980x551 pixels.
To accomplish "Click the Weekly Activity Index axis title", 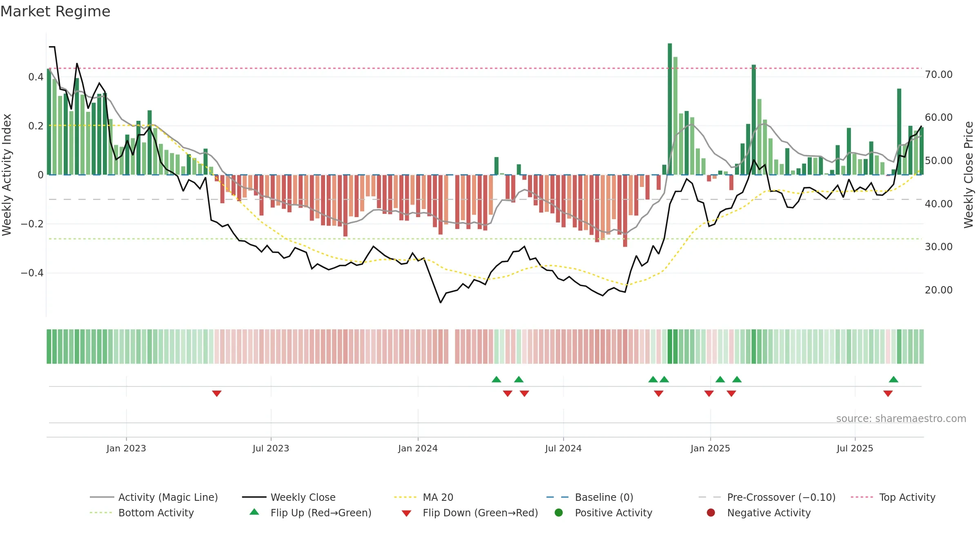I will click(x=7, y=175).
